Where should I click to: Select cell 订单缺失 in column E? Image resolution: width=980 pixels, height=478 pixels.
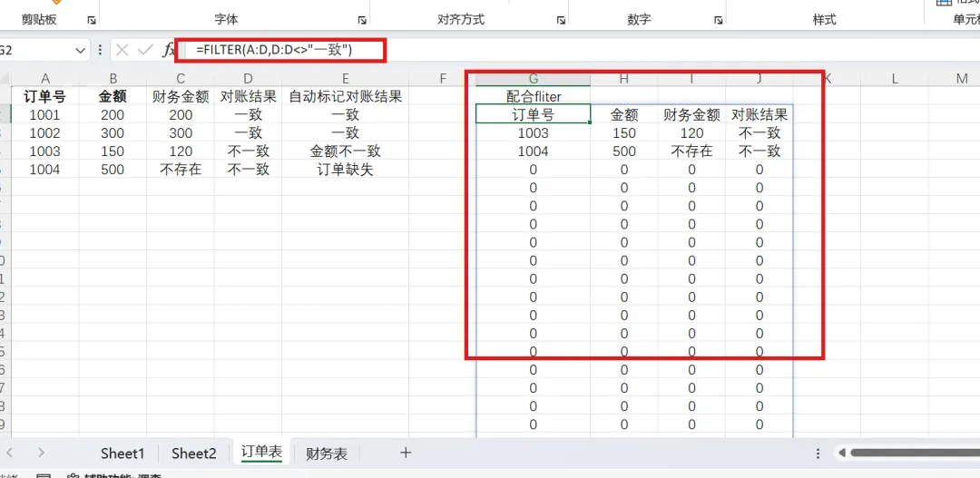345,170
